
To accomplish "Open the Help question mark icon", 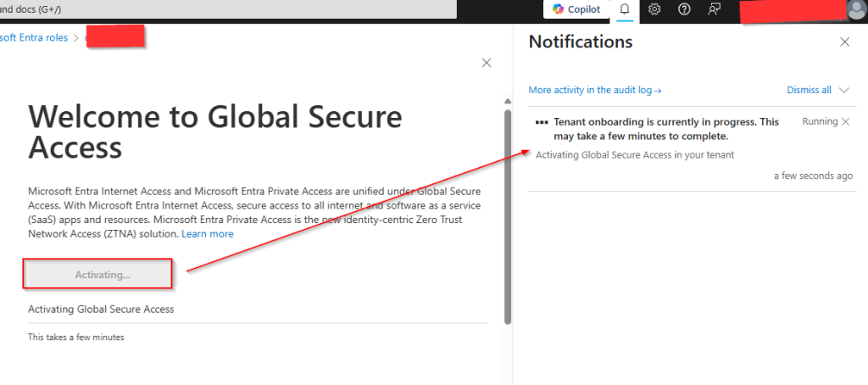I will (684, 9).
